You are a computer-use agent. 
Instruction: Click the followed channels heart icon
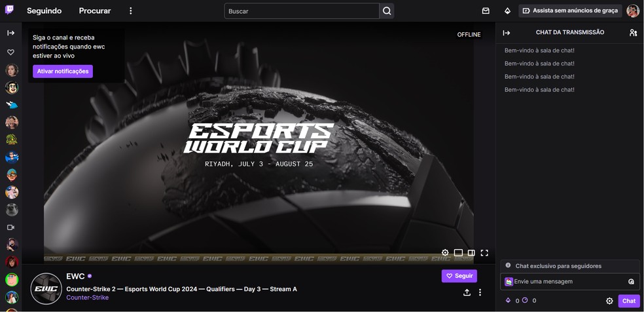coord(11,52)
